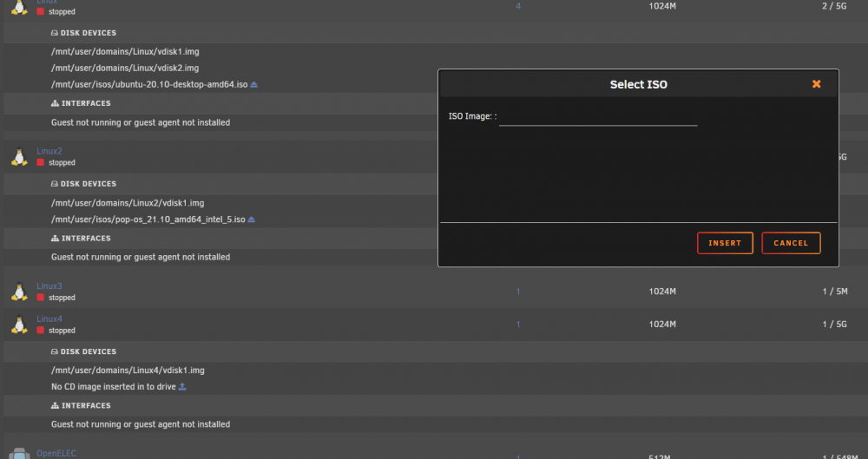Click Linux3 CPU count value 1
Screen dimensions: 868x459
[x=518, y=292]
